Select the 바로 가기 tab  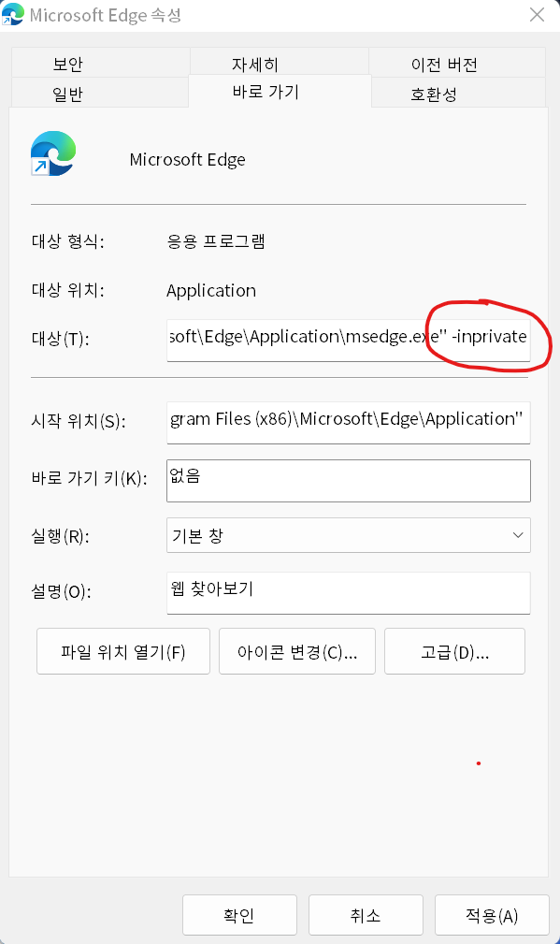280,91
